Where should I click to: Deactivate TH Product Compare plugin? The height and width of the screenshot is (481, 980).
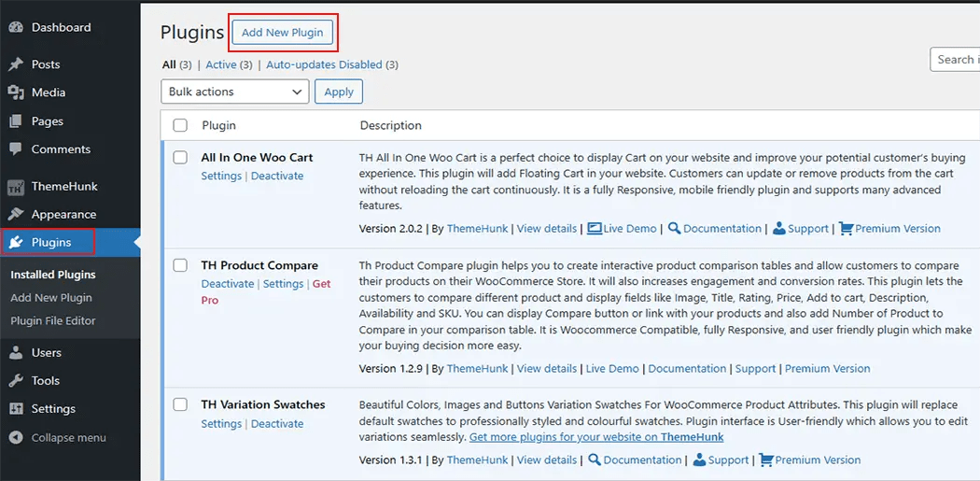228,283
